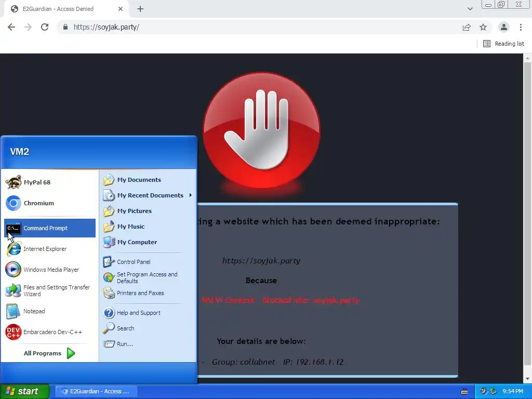Click the blocked URL https://soyjak.party text

[261, 261]
